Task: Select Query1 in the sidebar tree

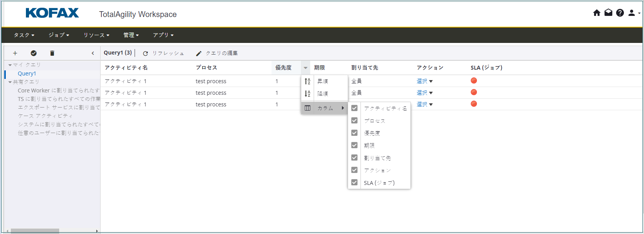Action: click(27, 73)
